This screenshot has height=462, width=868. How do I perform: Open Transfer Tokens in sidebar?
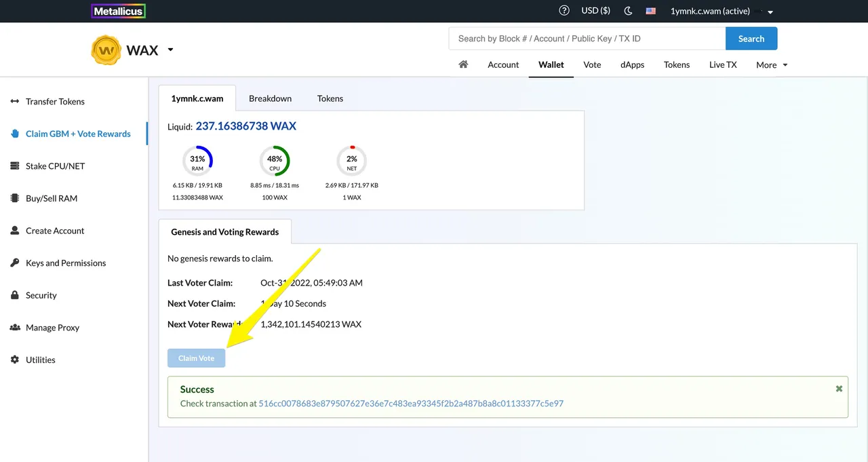55,101
